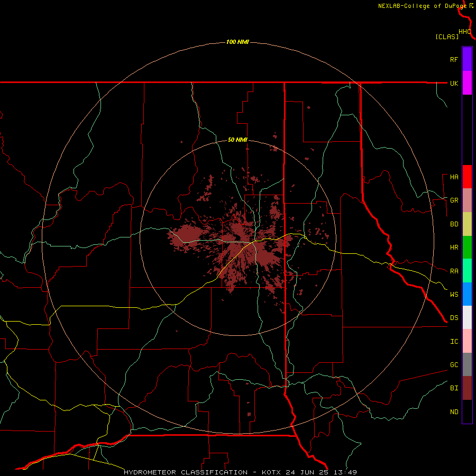Click the ND legend label
476x476 pixels.
coord(454,412)
